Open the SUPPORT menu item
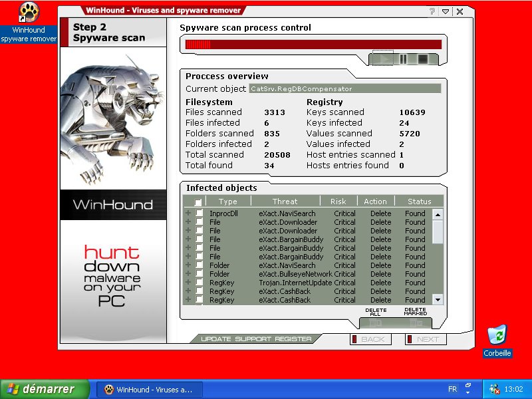Screen dimensions: 532x399 (x=253, y=339)
